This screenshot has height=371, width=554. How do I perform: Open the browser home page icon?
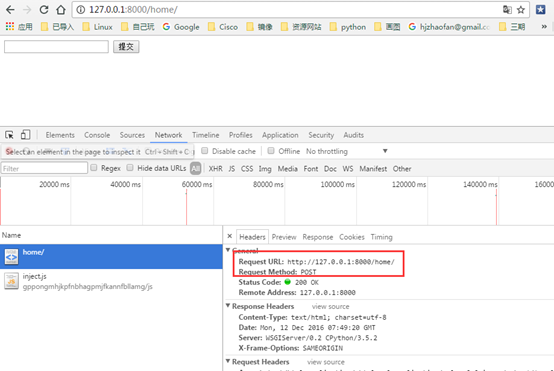61,10
